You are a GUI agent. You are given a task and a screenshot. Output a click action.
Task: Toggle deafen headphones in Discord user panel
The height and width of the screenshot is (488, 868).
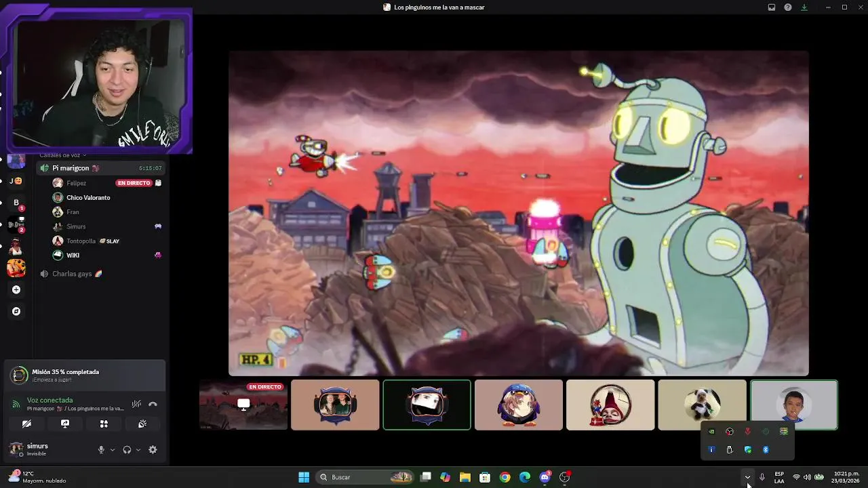[x=127, y=449]
